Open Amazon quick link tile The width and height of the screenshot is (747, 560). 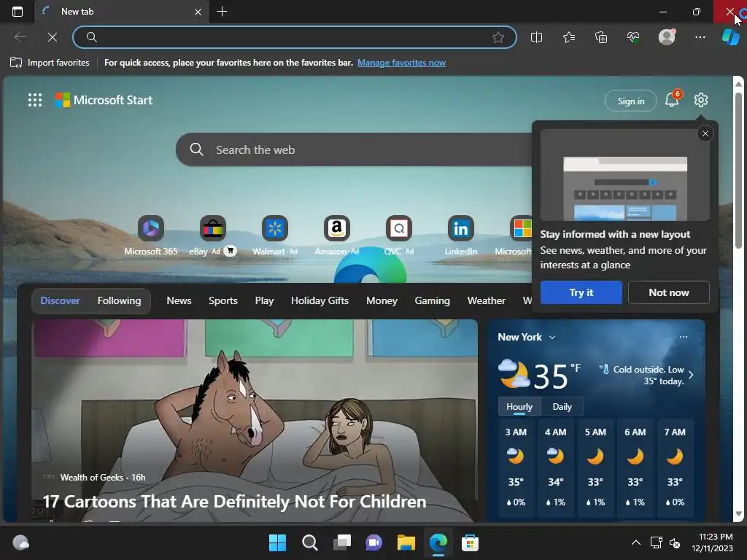pyautogui.click(x=337, y=236)
